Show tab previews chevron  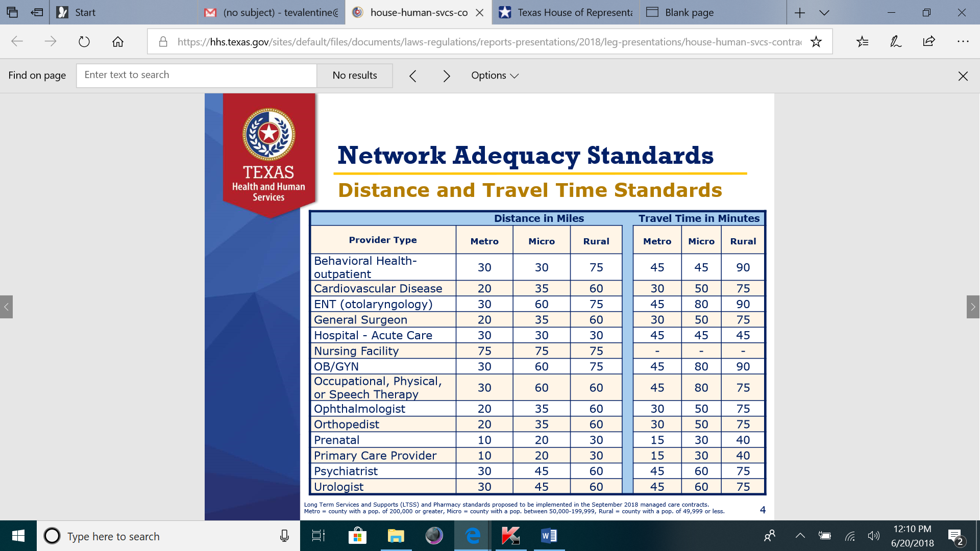click(x=824, y=12)
